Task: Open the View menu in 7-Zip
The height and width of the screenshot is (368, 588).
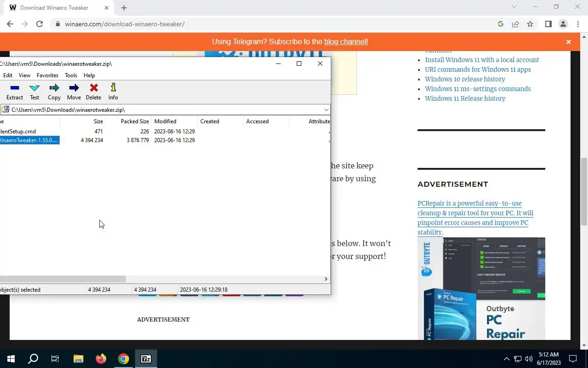Action: click(24, 75)
